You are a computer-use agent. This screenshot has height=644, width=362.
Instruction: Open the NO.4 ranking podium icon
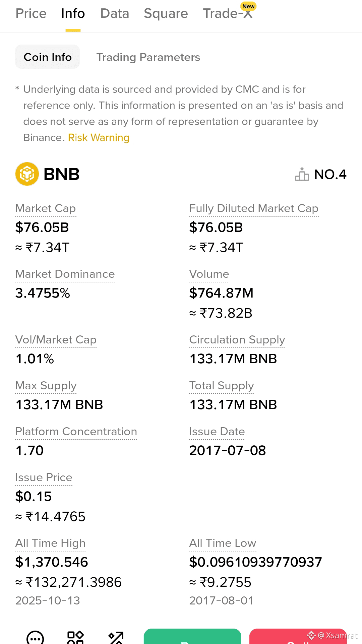click(x=302, y=174)
